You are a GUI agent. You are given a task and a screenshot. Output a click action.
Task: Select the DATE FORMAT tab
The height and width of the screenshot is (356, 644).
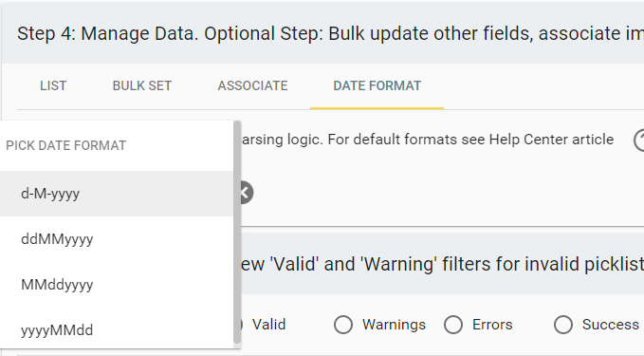(377, 86)
